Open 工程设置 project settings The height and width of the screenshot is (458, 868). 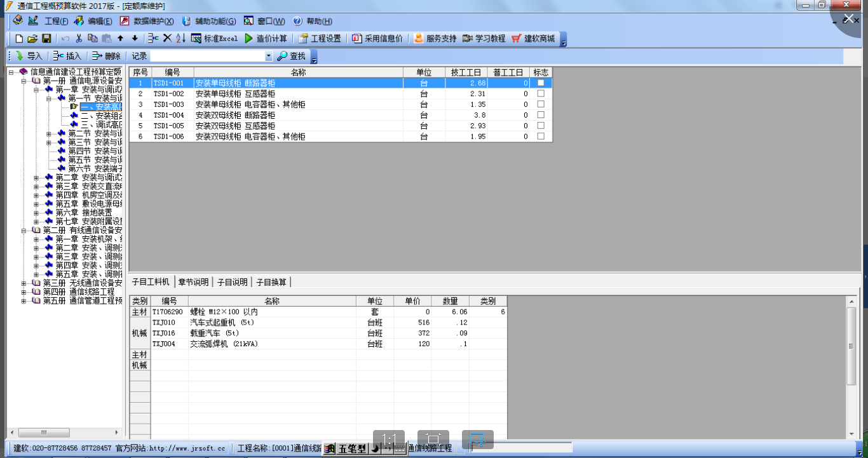320,39
